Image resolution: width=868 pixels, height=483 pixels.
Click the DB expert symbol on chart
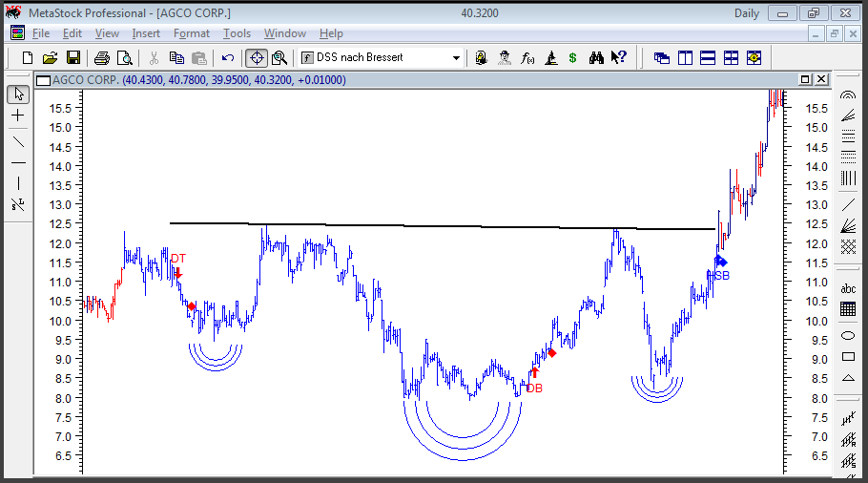[x=534, y=388]
